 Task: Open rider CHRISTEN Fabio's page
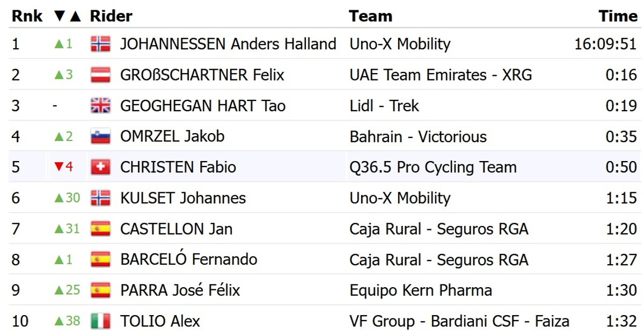coord(178,167)
